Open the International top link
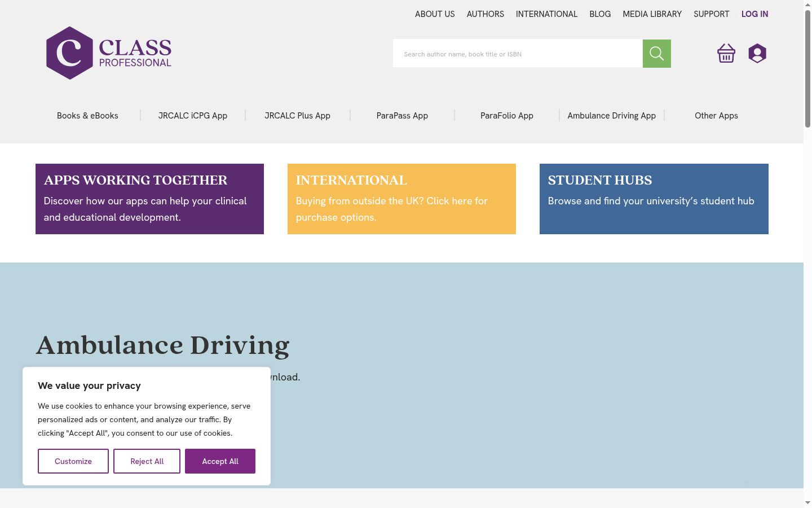Image resolution: width=812 pixels, height=508 pixels. 547,14
